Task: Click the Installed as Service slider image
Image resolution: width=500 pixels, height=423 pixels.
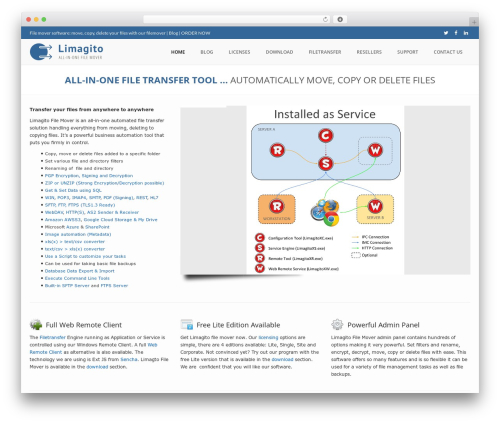Action: click(325, 190)
